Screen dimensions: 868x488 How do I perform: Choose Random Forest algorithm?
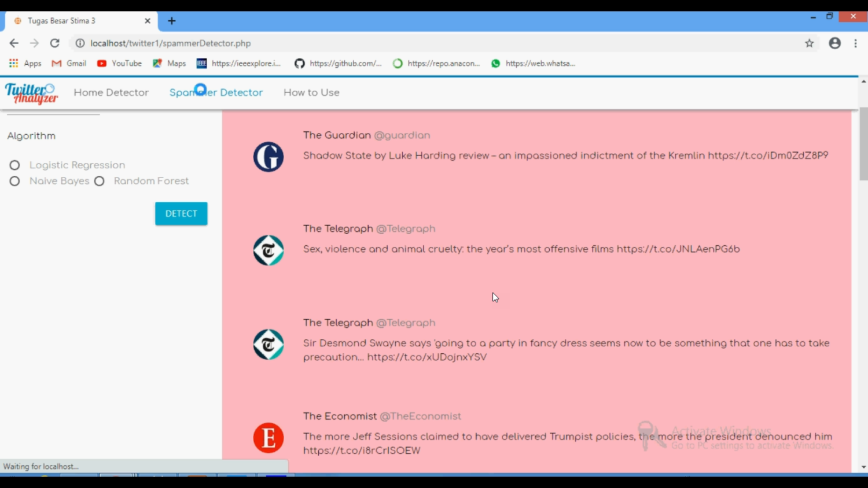coord(100,182)
